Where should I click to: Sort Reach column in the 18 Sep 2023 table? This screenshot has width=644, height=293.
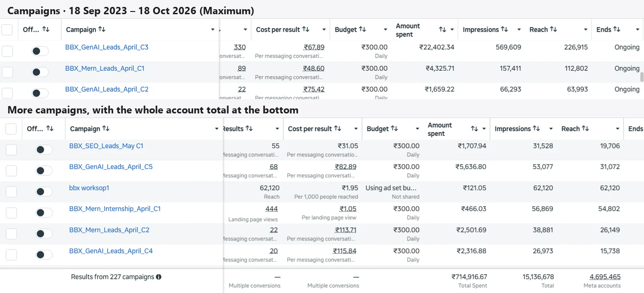click(553, 29)
